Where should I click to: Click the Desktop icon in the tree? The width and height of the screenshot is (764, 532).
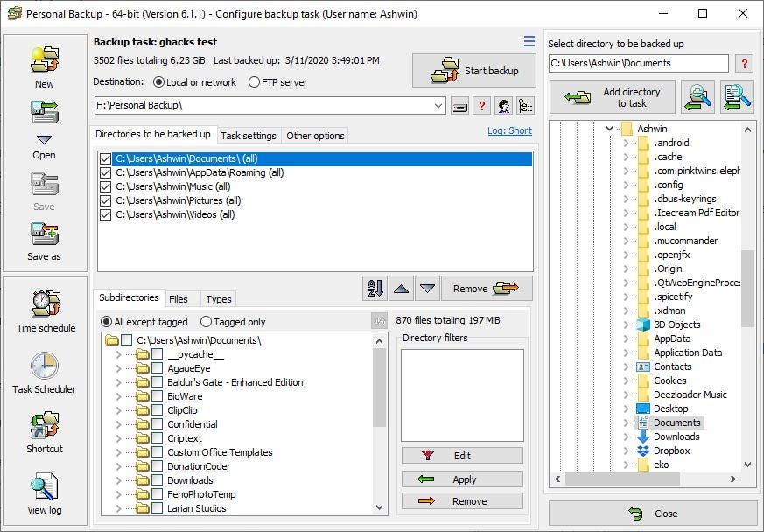click(643, 409)
